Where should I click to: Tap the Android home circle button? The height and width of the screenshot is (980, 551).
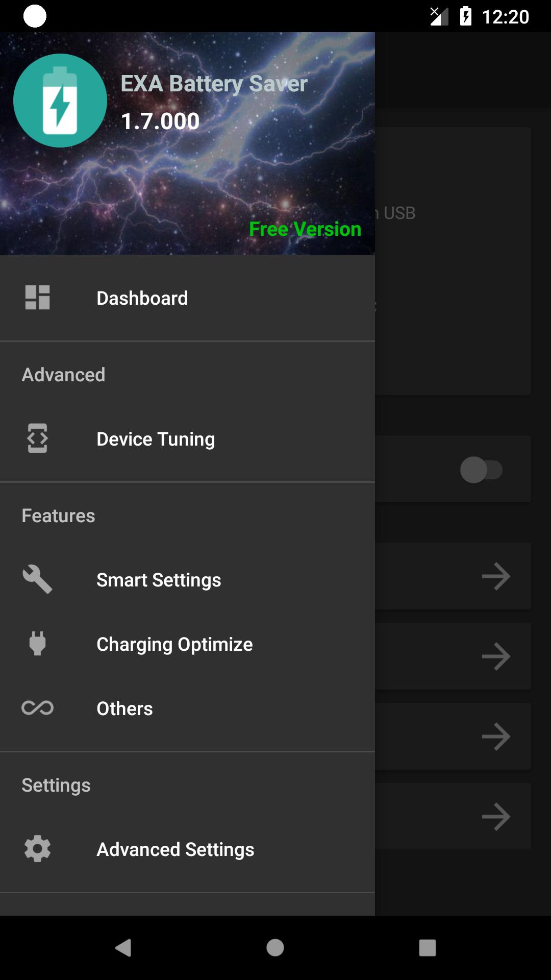275,948
